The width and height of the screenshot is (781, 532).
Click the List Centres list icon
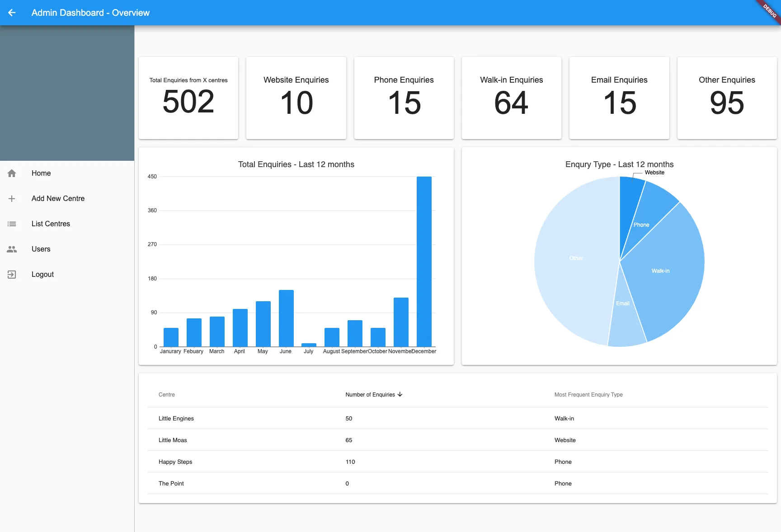point(12,224)
